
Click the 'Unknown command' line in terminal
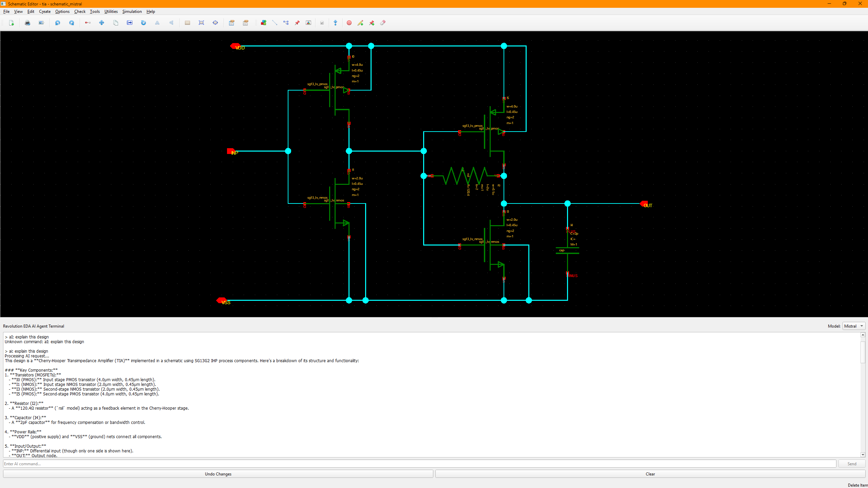click(x=44, y=342)
